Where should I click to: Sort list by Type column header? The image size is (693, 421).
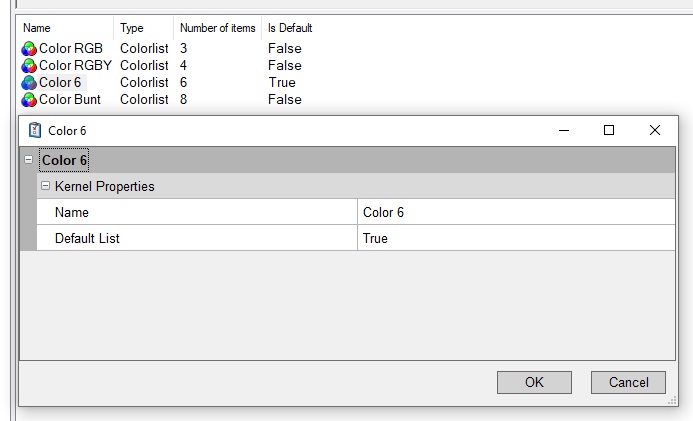[x=131, y=28]
